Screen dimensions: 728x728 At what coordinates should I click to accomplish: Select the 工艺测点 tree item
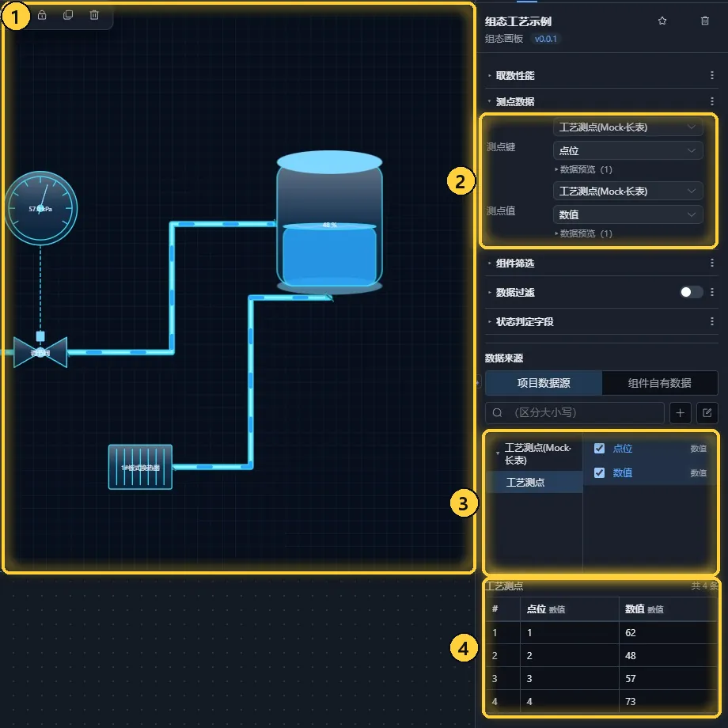pyautogui.click(x=534, y=483)
